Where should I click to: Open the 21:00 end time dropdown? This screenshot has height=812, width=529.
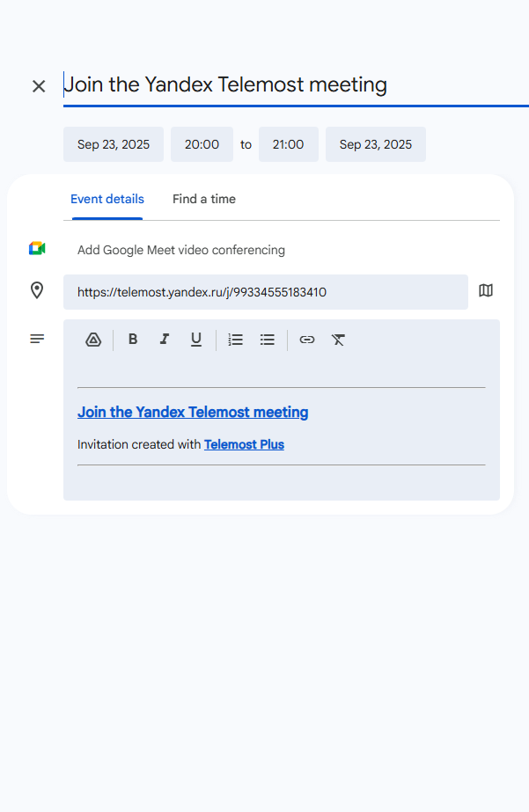coord(288,144)
